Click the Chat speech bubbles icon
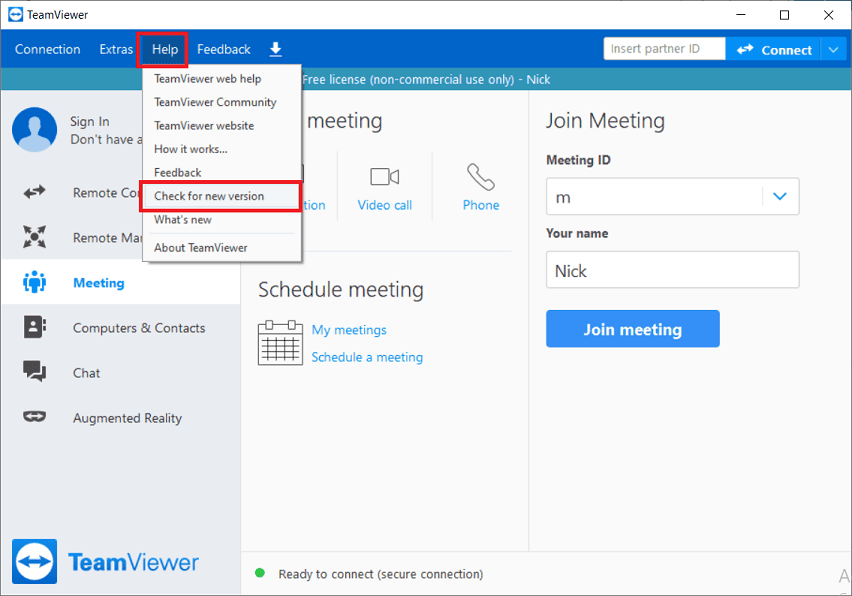The width and height of the screenshot is (852, 596). pyautogui.click(x=34, y=372)
